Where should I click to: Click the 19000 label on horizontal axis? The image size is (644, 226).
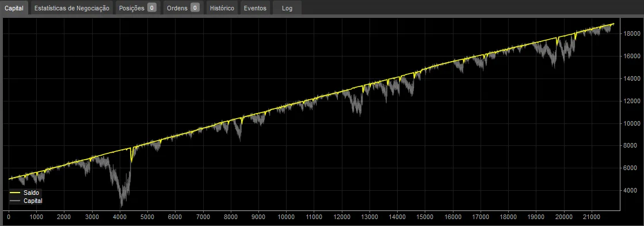pos(536,217)
